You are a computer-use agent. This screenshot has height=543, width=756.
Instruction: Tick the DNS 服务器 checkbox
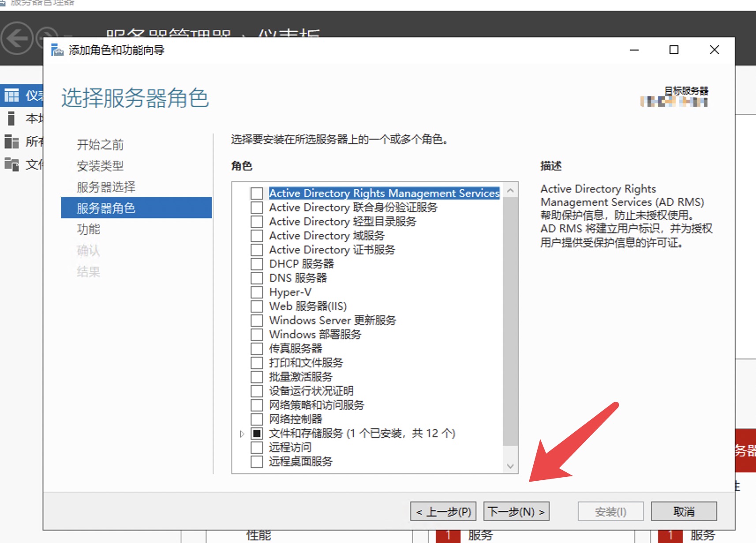click(x=257, y=278)
